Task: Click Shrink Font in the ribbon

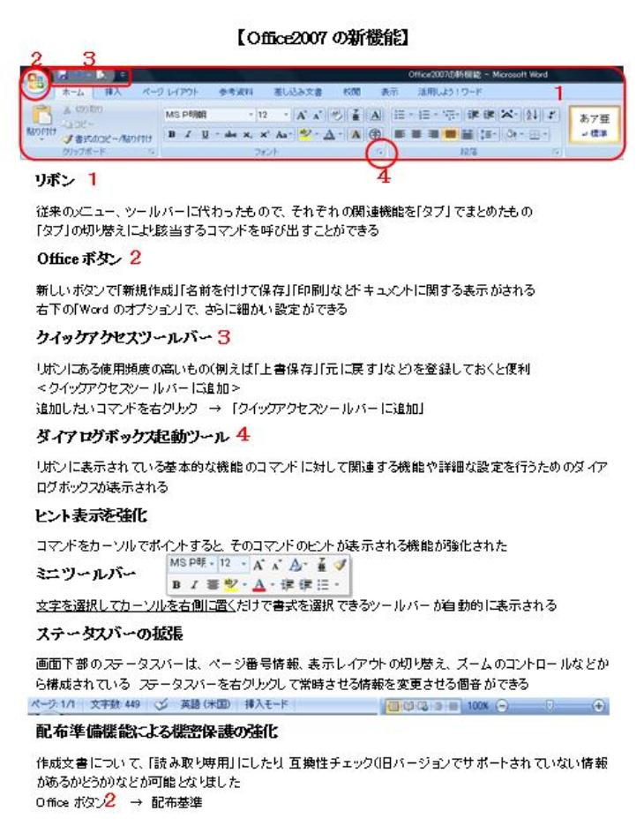Action: 318,115
